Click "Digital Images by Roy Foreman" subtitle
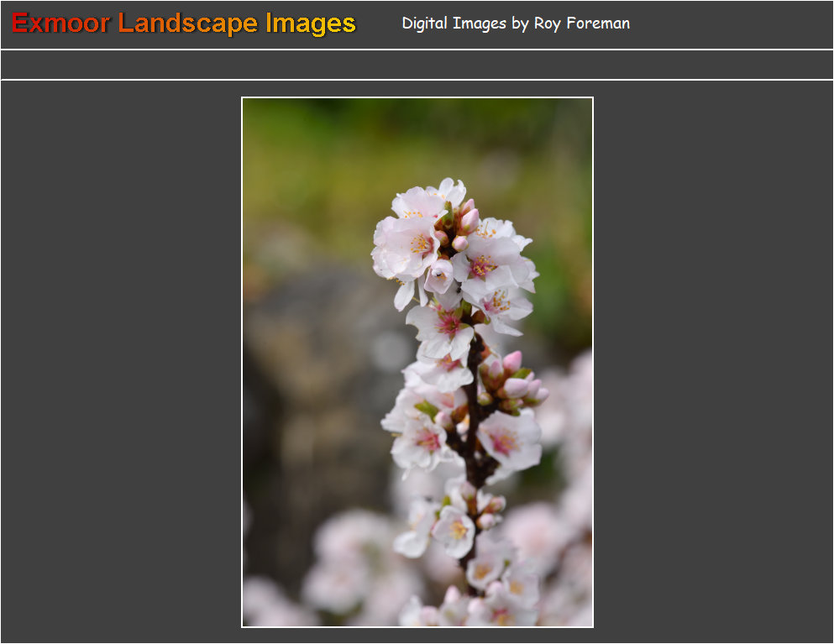Viewport: 834px width, 644px height. (x=516, y=24)
